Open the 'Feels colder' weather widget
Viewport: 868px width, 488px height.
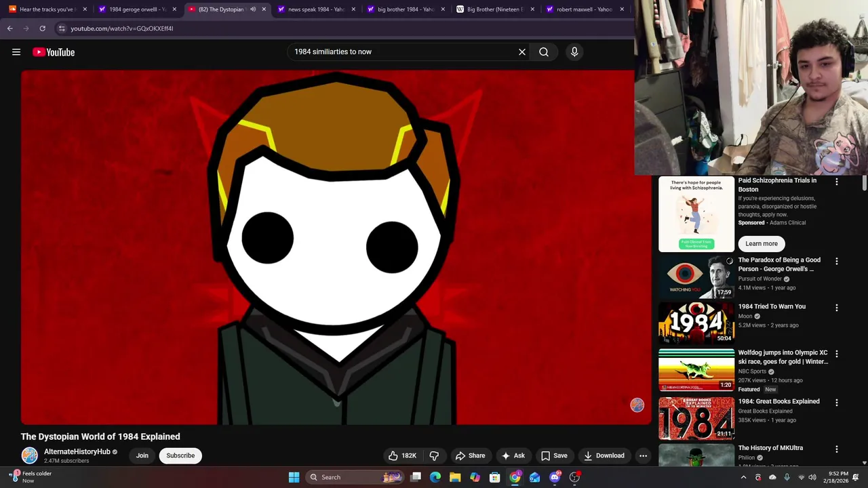click(x=31, y=477)
